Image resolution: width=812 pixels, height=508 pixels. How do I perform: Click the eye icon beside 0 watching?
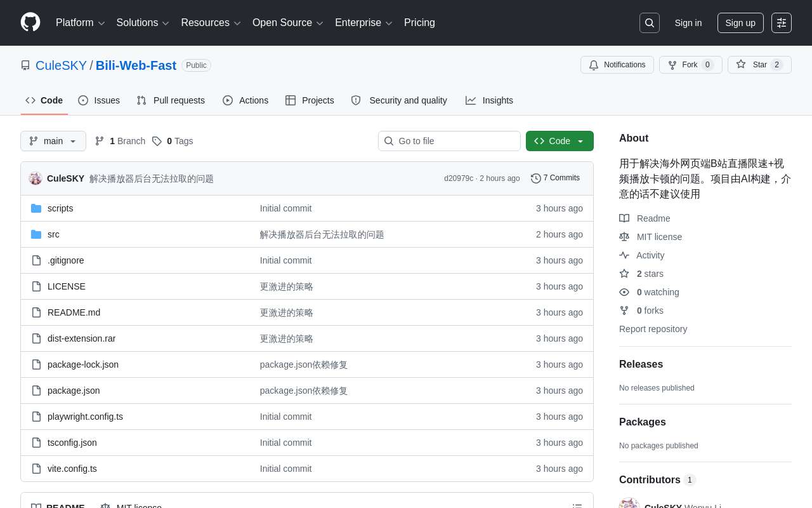pyautogui.click(x=624, y=292)
